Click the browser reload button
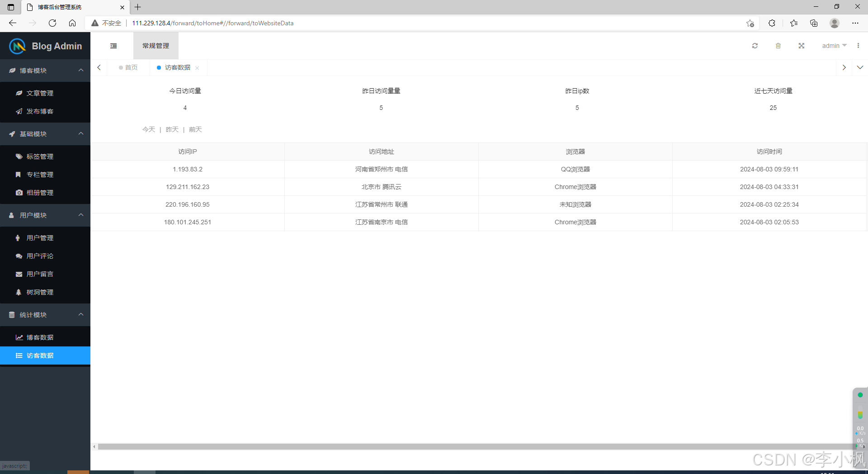The height and width of the screenshot is (474, 868). point(52,23)
